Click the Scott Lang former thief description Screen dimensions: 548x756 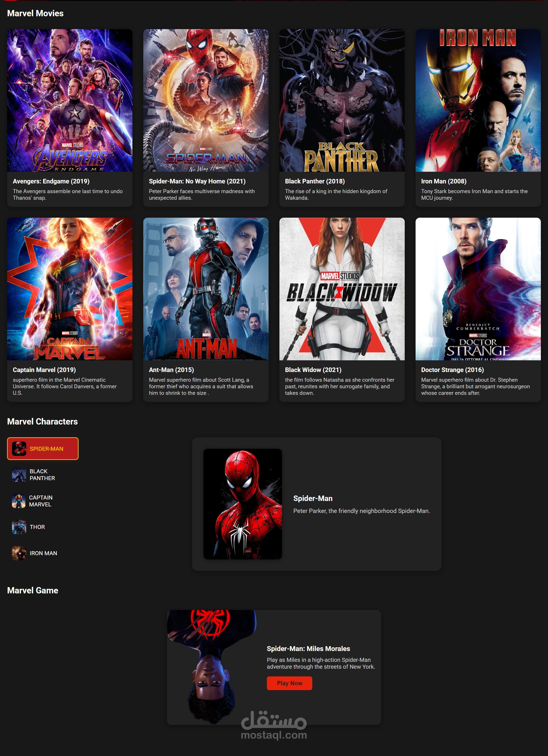[201, 386]
